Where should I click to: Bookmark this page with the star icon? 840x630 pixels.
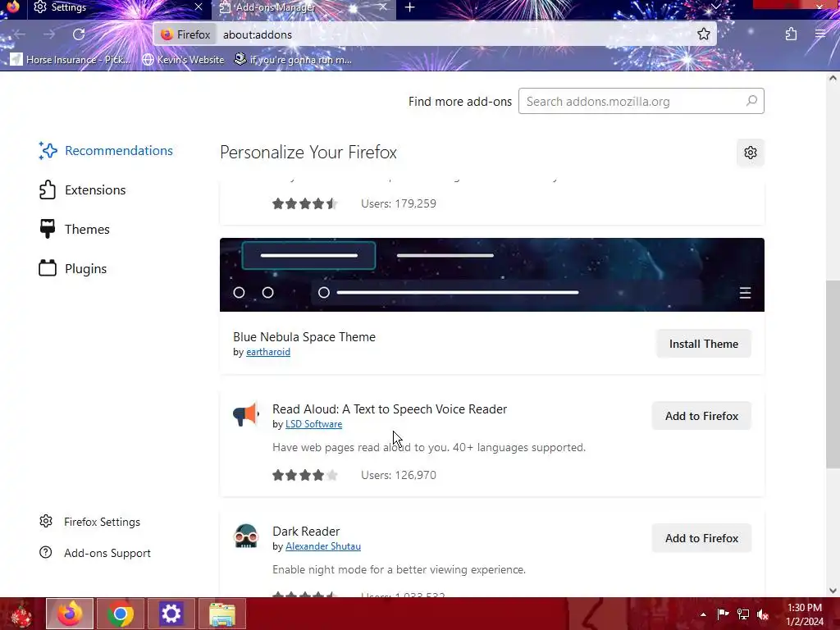[703, 34]
